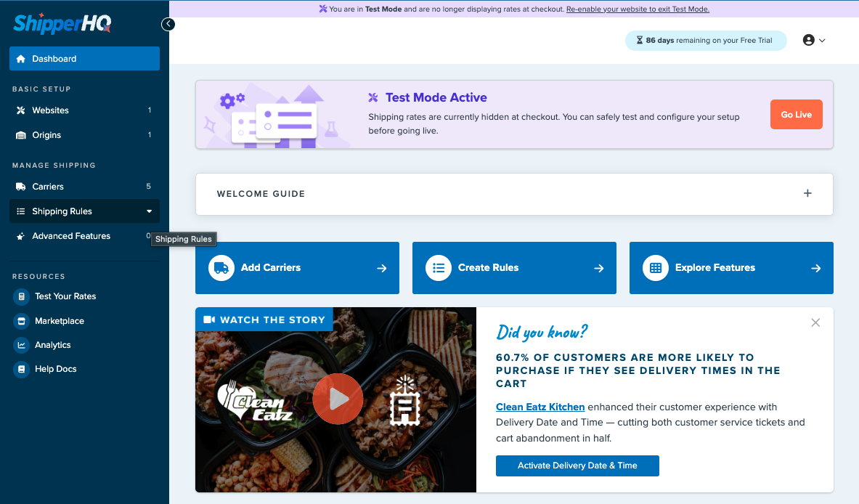Click the video camera icon beside Watch The Story
The image size is (859, 504).
208,320
